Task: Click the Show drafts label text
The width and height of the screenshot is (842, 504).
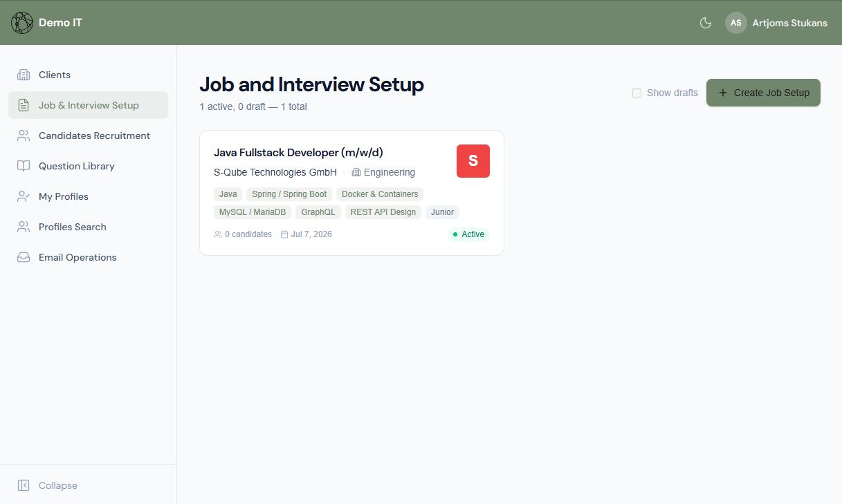Action: (672, 93)
